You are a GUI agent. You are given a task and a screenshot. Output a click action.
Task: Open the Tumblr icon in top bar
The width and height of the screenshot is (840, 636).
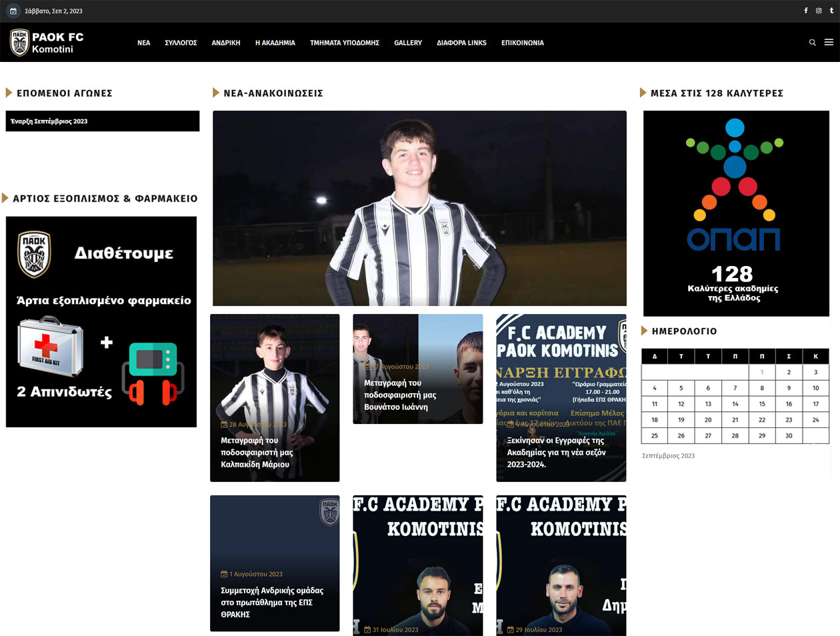click(x=831, y=11)
